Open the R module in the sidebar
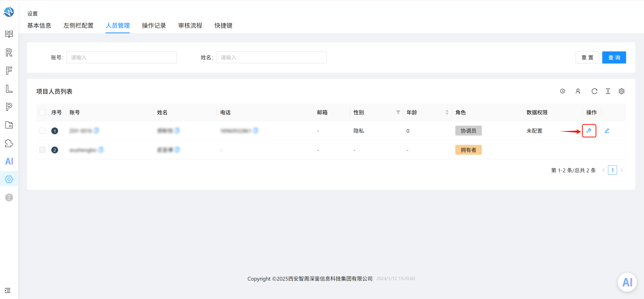Viewport: 644px width, 299px height. [x=9, y=52]
